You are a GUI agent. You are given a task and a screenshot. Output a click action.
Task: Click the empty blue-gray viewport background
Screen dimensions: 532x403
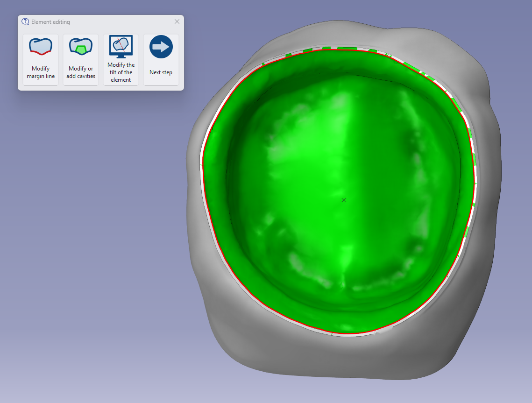tap(102, 238)
